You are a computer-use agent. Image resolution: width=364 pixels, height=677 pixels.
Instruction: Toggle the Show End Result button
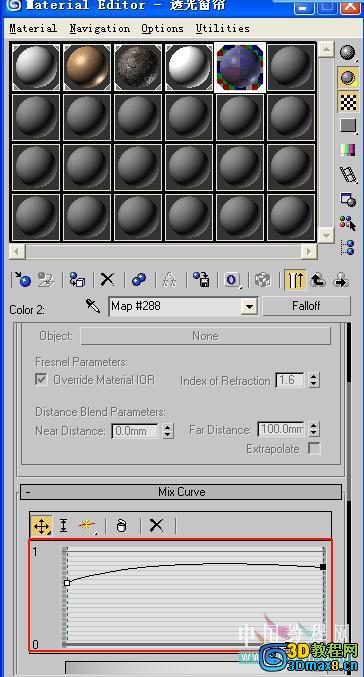tap(295, 280)
